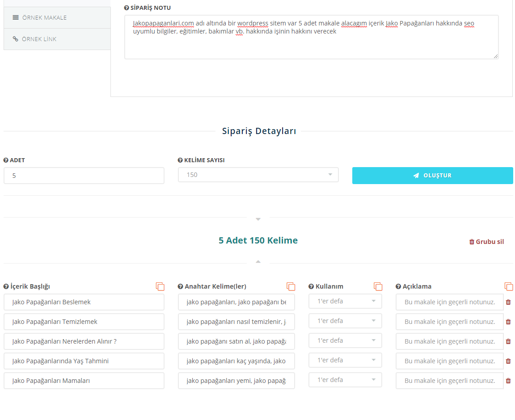Click the help icon next to Kullanım
The width and height of the screenshot is (515, 420).
click(x=311, y=286)
